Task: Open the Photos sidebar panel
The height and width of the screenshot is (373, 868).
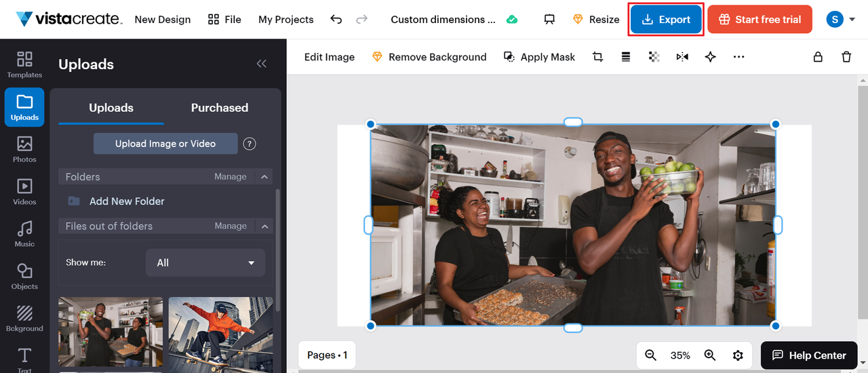Action: coord(24,149)
